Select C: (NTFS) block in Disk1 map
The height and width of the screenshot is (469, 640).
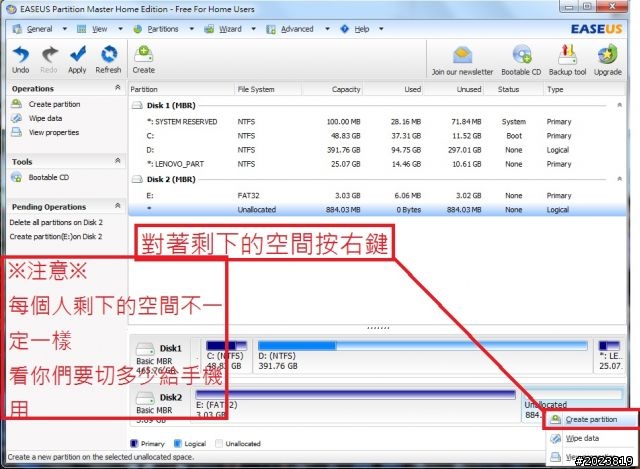226,356
